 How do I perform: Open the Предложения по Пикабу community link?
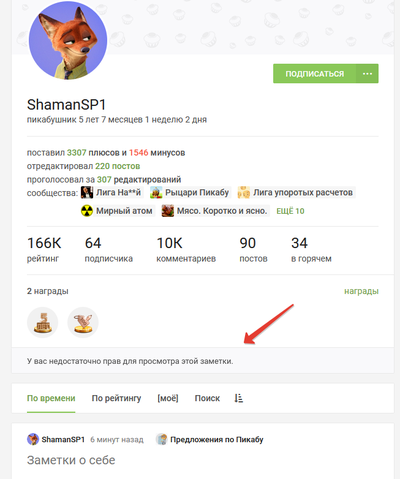click(x=217, y=440)
